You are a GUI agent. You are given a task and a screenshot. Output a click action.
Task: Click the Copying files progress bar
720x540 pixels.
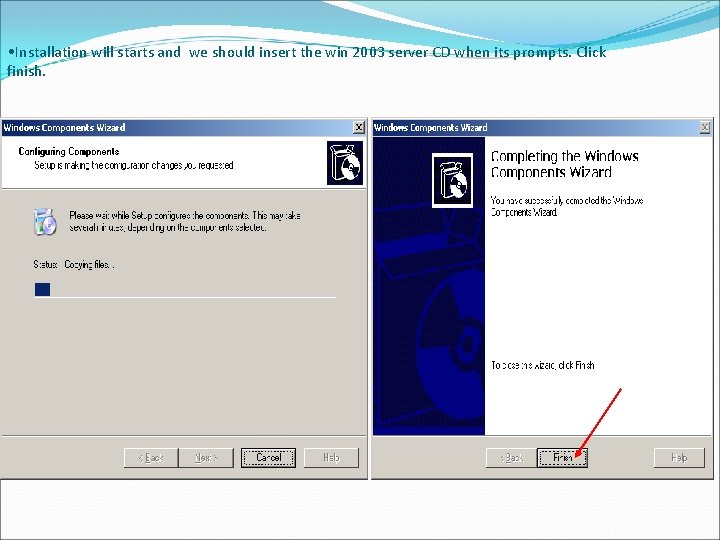(x=185, y=289)
